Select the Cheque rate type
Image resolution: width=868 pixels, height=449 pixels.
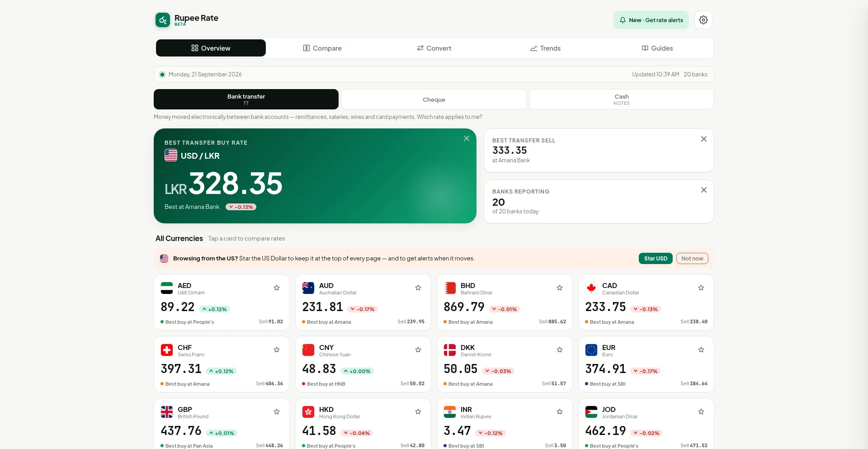(x=434, y=99)
